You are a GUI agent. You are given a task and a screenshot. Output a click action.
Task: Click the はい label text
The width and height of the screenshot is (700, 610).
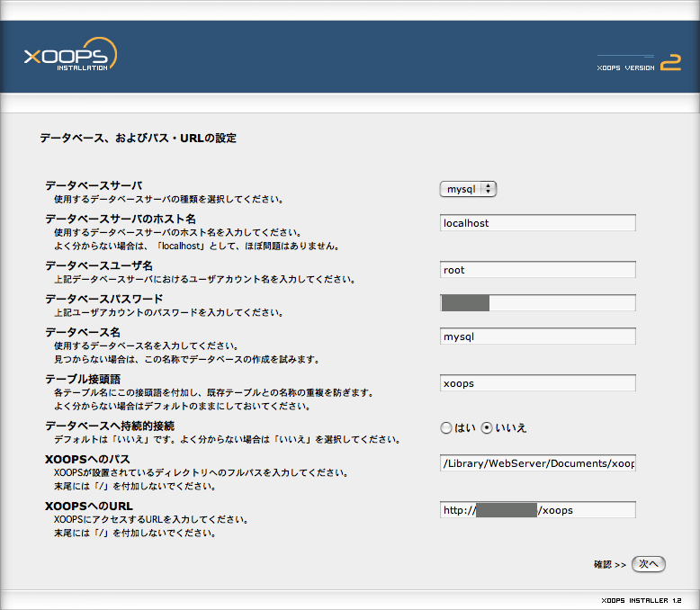[x=465, y=427]
